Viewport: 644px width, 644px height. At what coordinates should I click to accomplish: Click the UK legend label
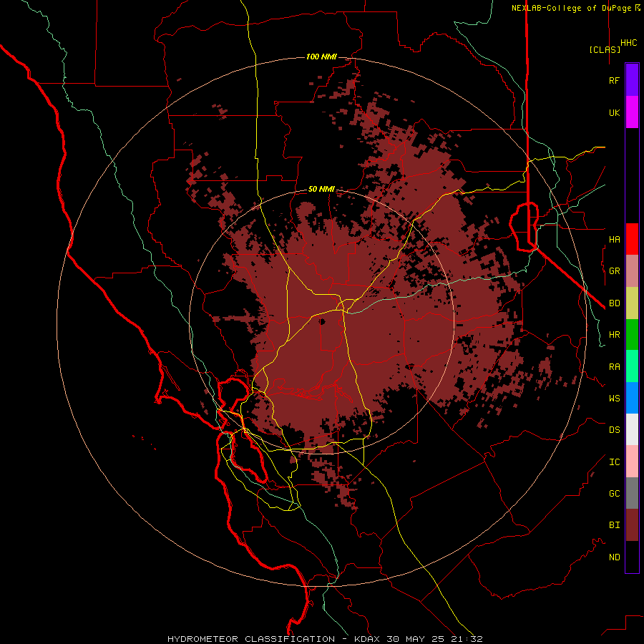(x=614, y=112)
